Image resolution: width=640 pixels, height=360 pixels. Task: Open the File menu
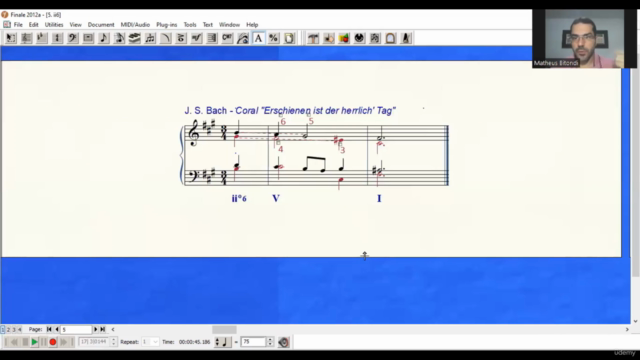point(18,24)
